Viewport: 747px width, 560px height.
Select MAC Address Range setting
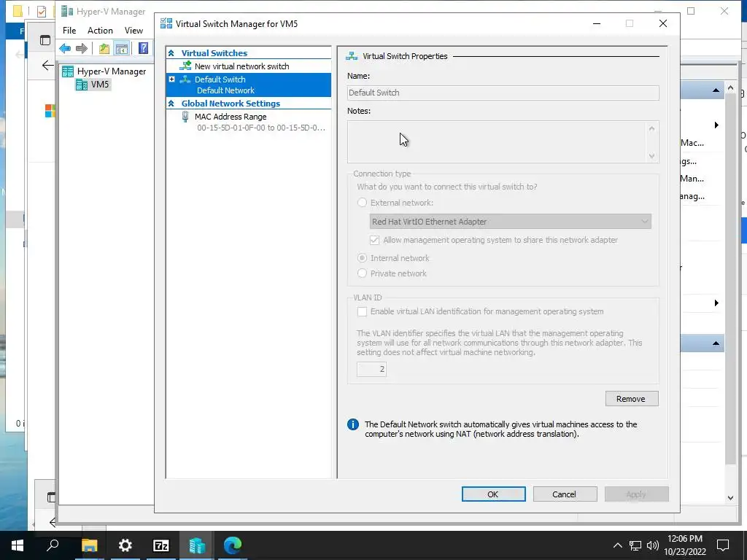tap(230, 117)
